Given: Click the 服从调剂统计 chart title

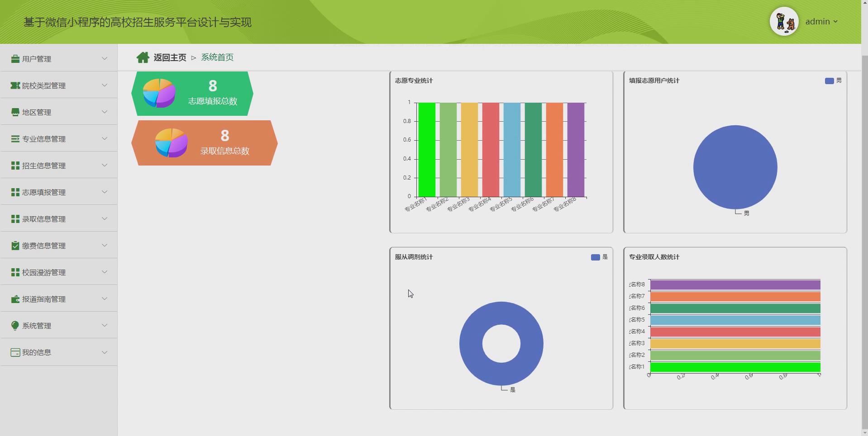Looking at the screenshot, I should pyautogui.click(x=414, y=257).
